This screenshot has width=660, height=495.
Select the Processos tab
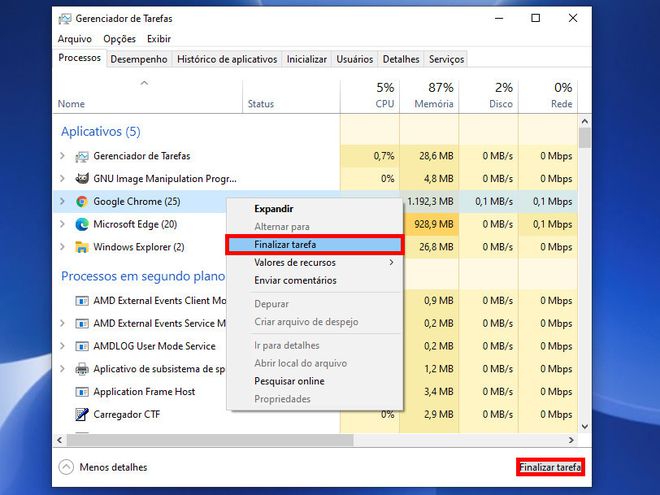pos(80,58)
